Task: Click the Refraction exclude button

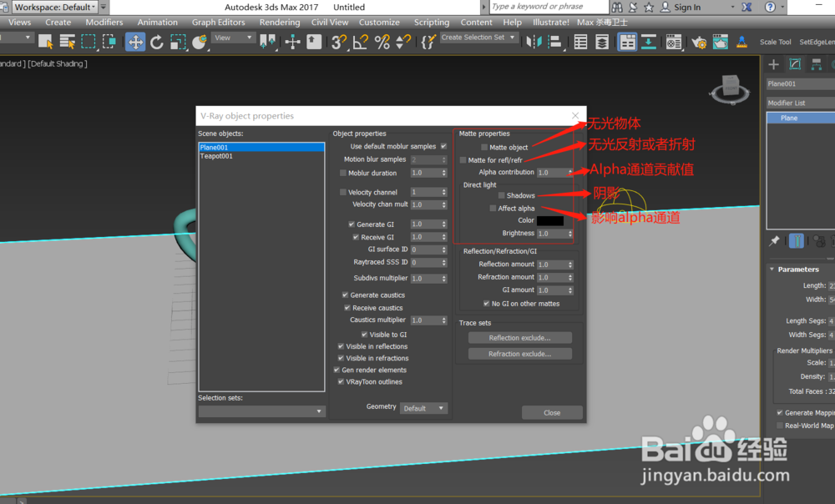Action: [519, 354]
